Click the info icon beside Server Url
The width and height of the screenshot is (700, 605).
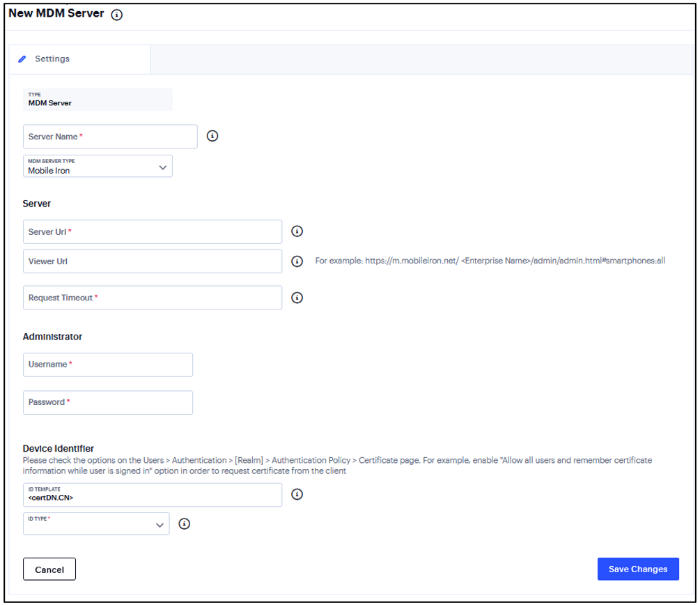(x=297, y=231)
